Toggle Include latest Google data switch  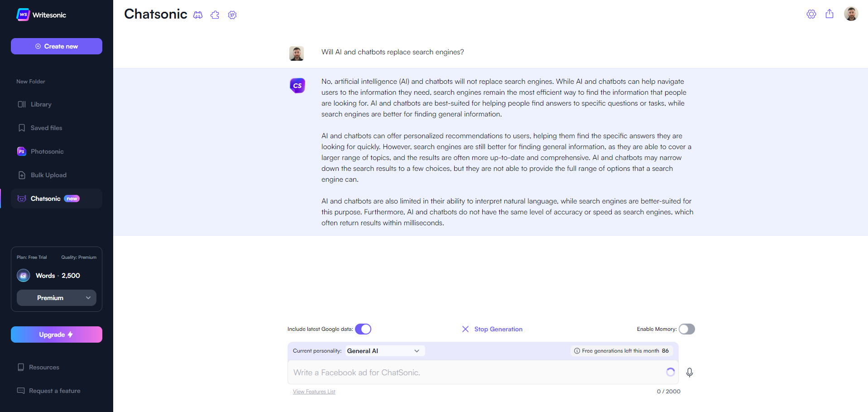tap(363, 329)
